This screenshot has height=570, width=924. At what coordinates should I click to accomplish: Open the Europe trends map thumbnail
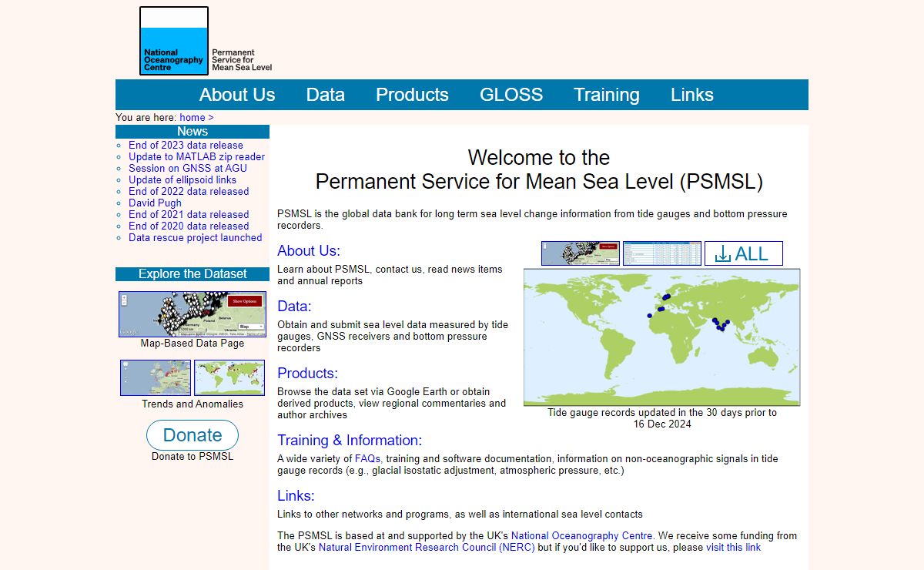pyautogui.click(x=156, y=377)
